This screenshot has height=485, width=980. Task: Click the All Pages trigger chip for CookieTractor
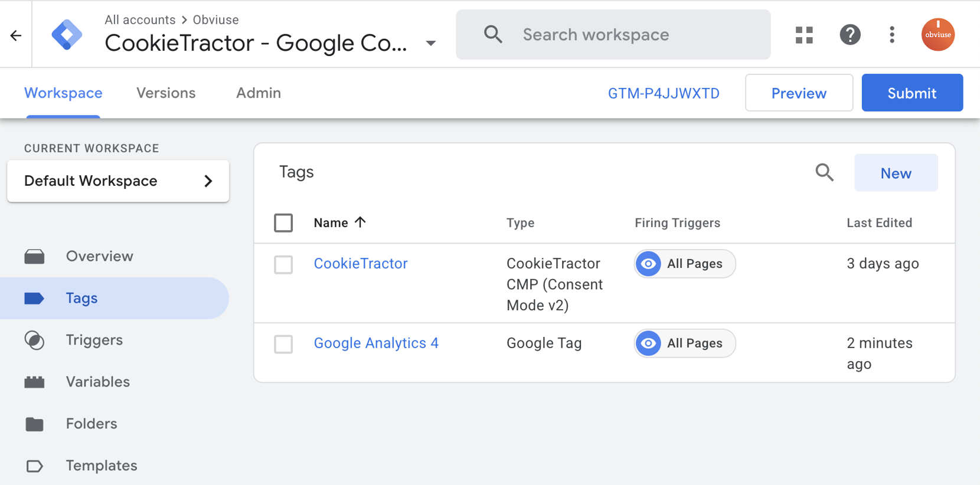click(x=685, y=264)
